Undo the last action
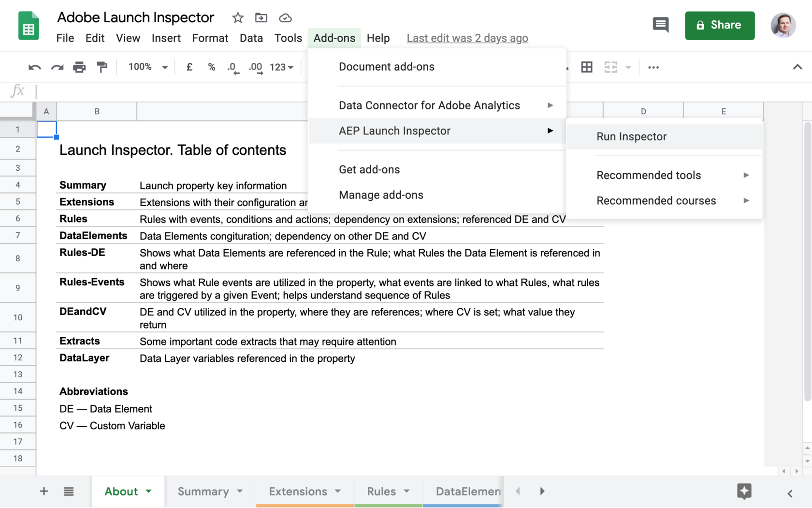Screen dimensions: 812x508 [34, 67]
